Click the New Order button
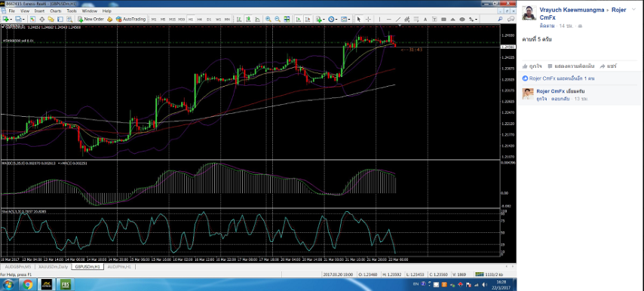The width and height of the screenshot is (644, 291). pyautogui.click(x=90, y=19)
